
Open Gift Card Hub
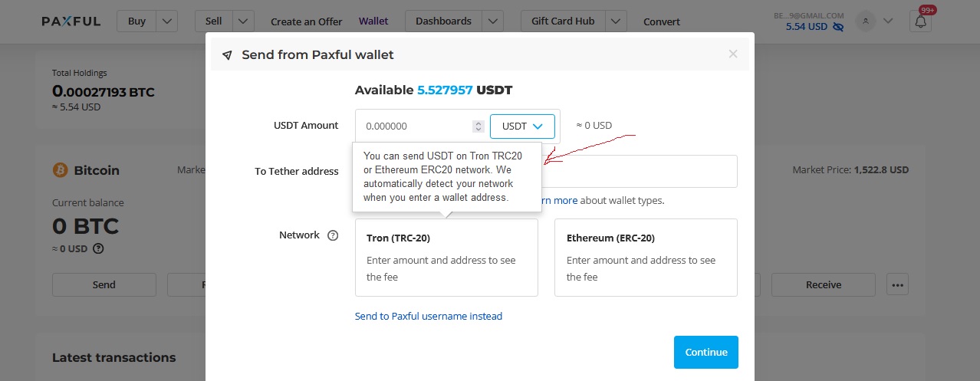(563, 21)
